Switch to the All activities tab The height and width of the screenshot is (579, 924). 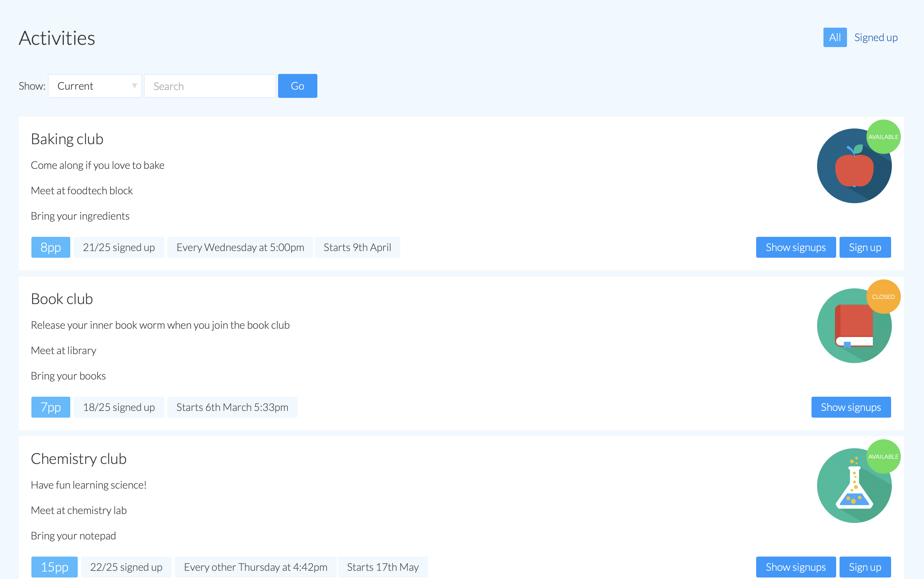tap(834, 37)
